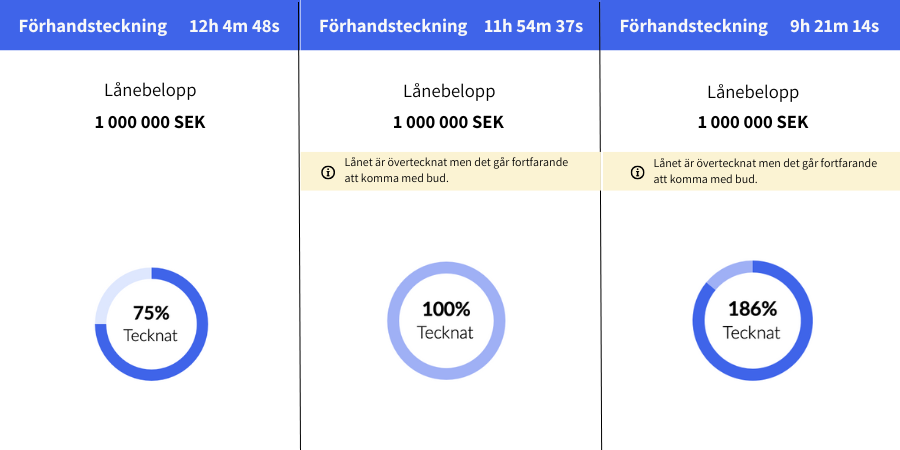Click the 9h 21m 14s countdown
Viewport: 900px width, 450px height.
[x=833, y=26]
